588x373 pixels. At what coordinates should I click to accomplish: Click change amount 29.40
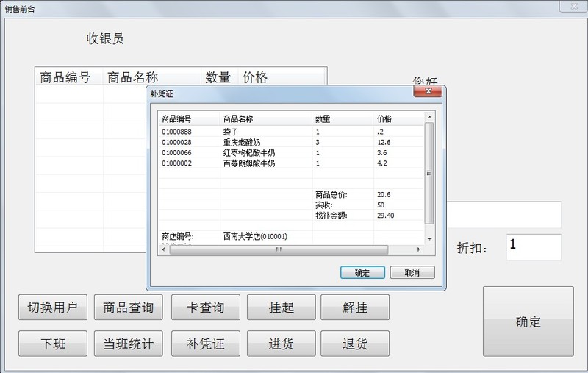point(385,216)
